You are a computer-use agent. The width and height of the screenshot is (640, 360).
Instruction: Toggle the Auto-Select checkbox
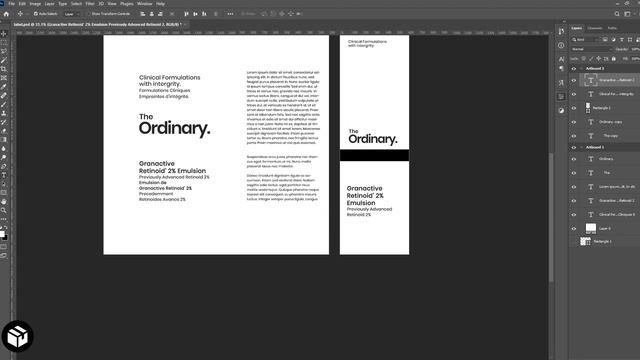pyautogui.click(x=36, y=14)
